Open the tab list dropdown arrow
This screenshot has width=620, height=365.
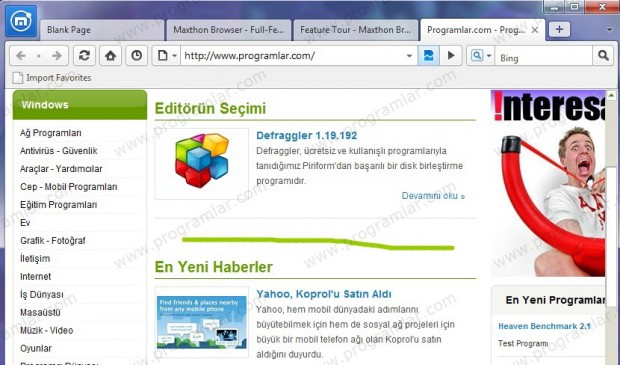pyautogui.click(x=609, y=30)
